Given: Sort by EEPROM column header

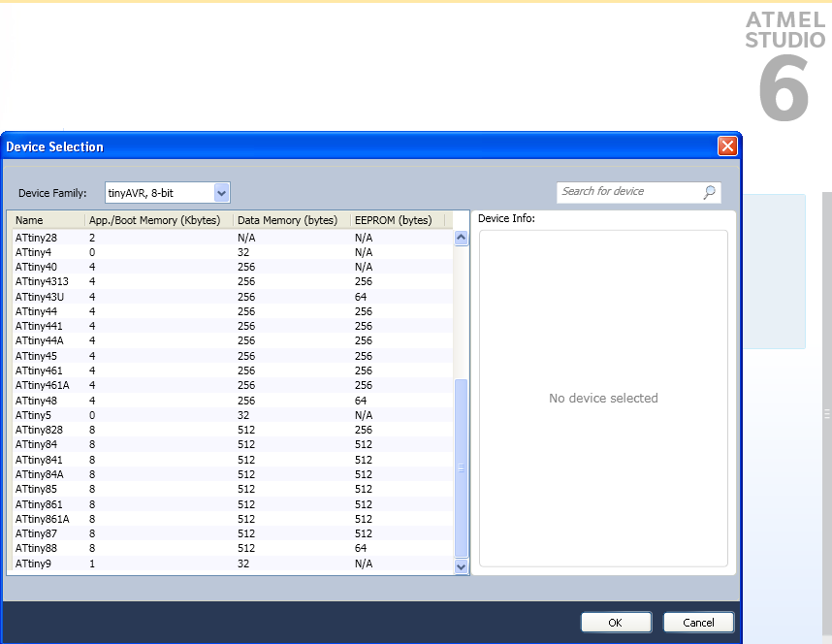Looking at the screenshot, I should pos(397,220).
